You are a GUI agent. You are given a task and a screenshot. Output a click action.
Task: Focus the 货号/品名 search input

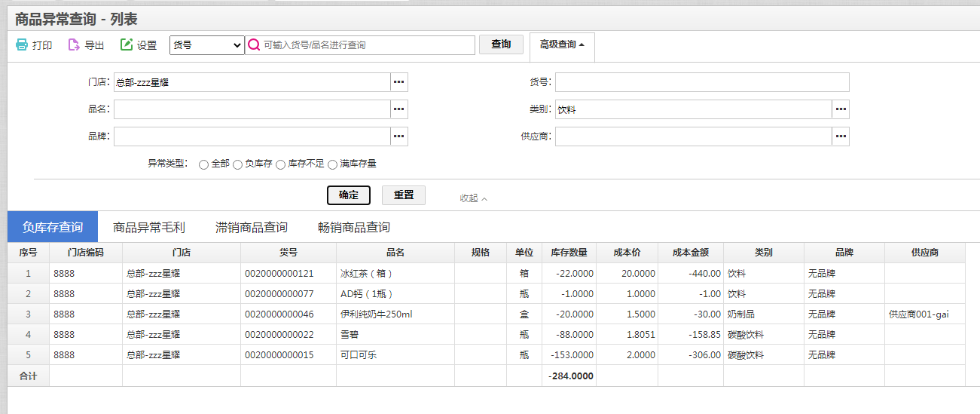pos(368,45)
